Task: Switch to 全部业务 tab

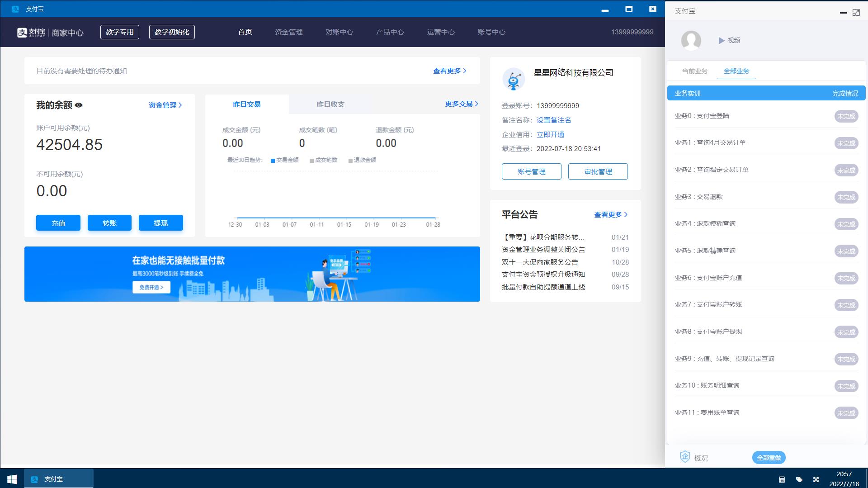Action: coord(736,71)
